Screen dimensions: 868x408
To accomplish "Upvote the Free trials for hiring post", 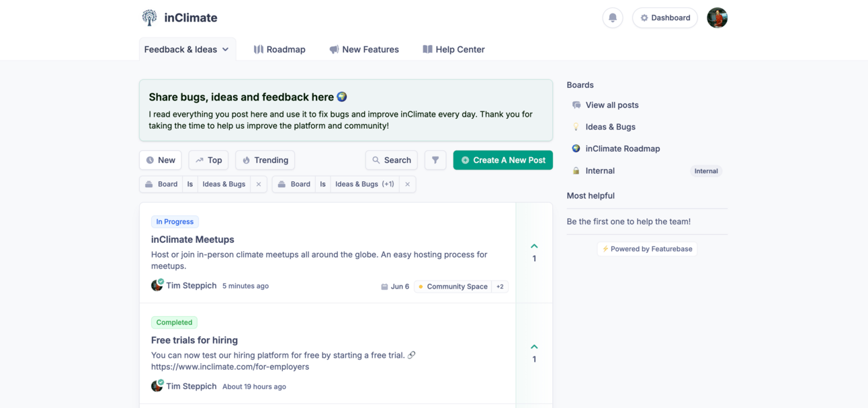I will (x=534, y=353).
